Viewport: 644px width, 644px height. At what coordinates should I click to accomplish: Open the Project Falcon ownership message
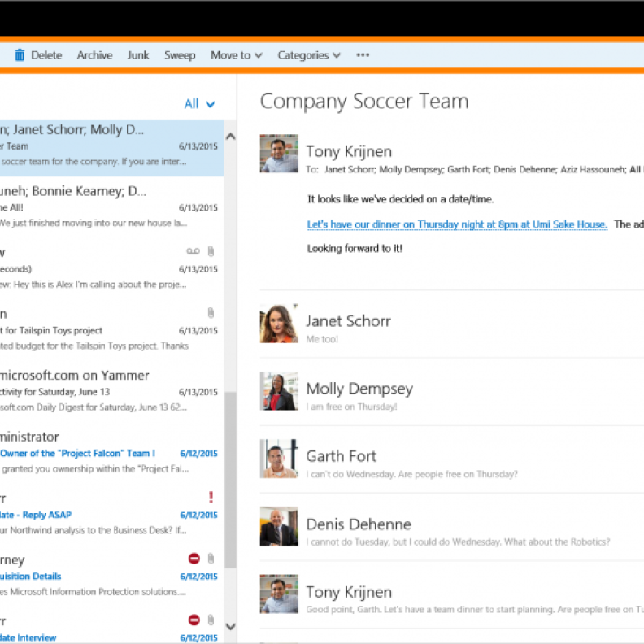(x=111, y=453)
